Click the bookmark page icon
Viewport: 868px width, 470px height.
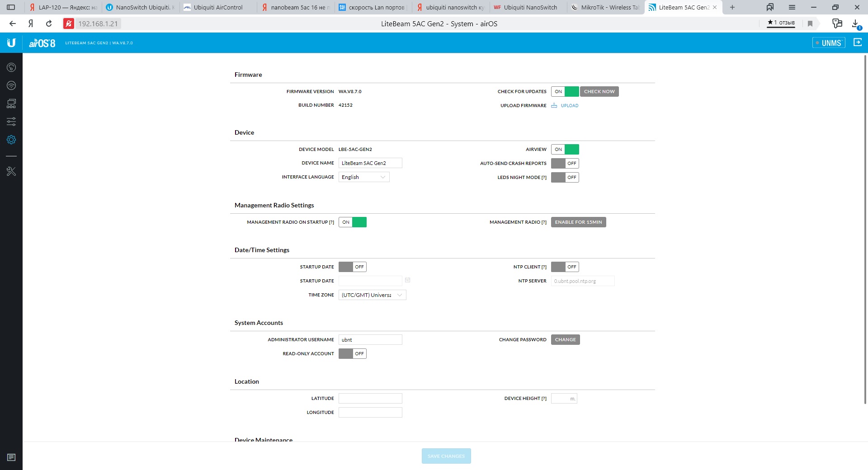click(810, 23)
